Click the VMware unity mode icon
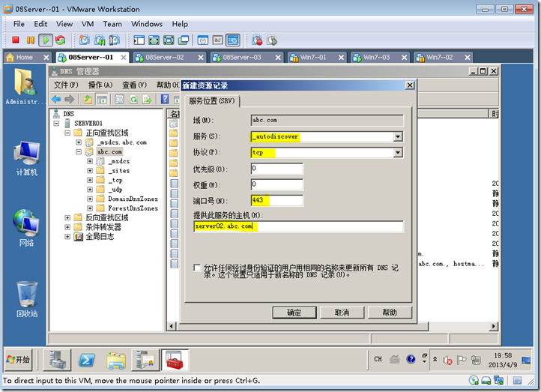 coord(184,40)
